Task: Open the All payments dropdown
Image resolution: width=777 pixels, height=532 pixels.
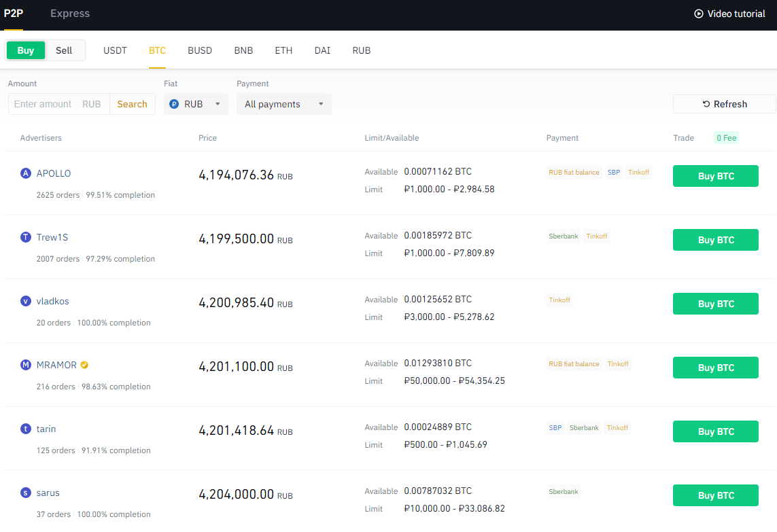Action: click(283, 104)
